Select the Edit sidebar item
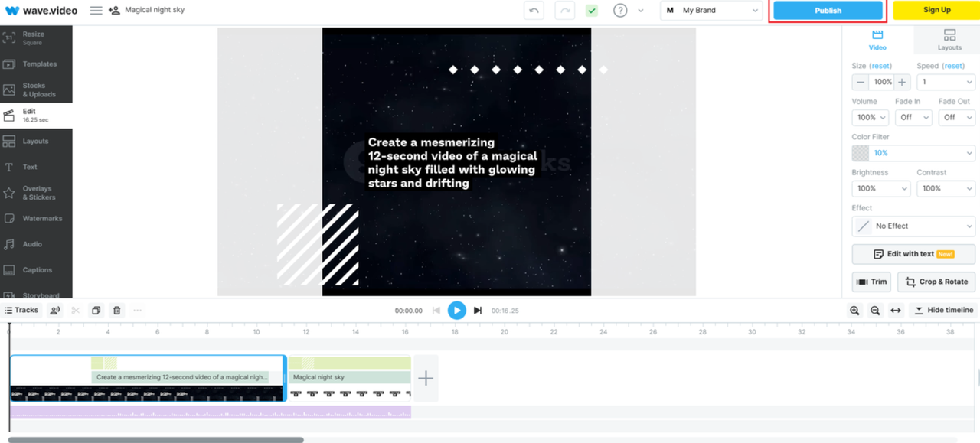This screenshot has width=980, height=443. click(x=36, y=116)
